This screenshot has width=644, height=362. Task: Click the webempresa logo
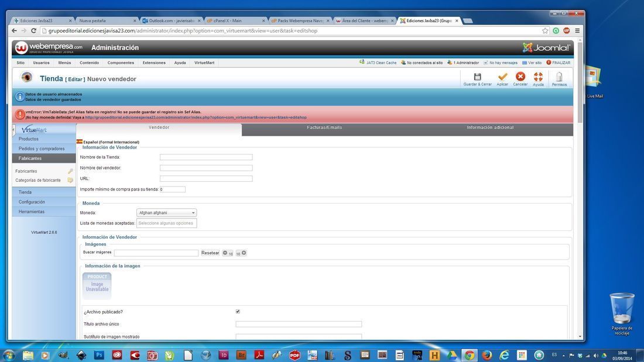(49, 47)
